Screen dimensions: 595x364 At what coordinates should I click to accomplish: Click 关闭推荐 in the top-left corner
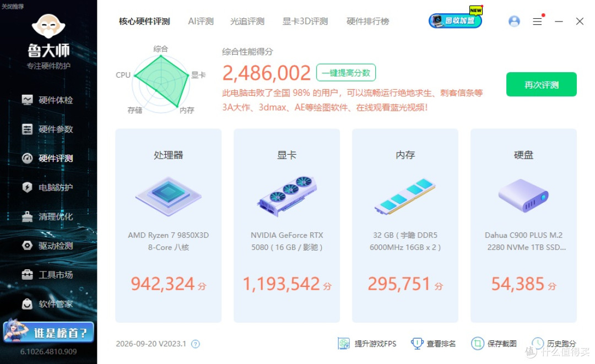(x=13, y=7)
